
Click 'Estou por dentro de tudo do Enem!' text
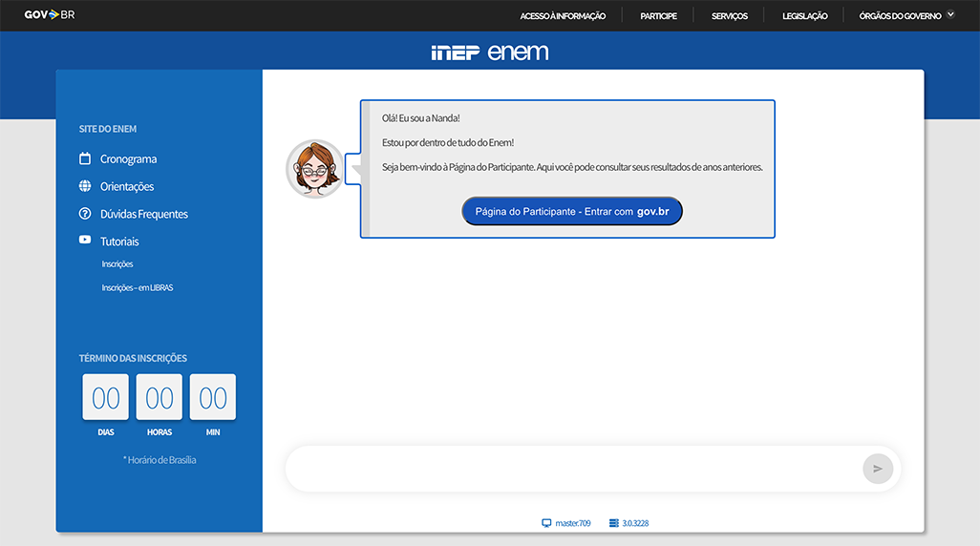[x=448, y=142]
